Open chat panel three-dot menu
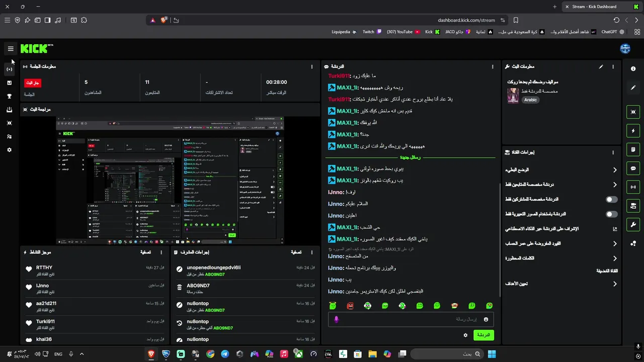The image size is (644, 362). coord(493,66)
